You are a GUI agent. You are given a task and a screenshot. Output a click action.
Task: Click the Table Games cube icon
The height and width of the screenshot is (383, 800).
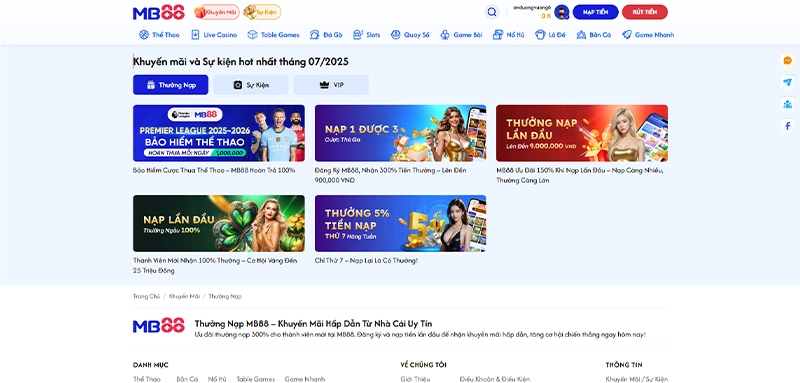[253, 35]
